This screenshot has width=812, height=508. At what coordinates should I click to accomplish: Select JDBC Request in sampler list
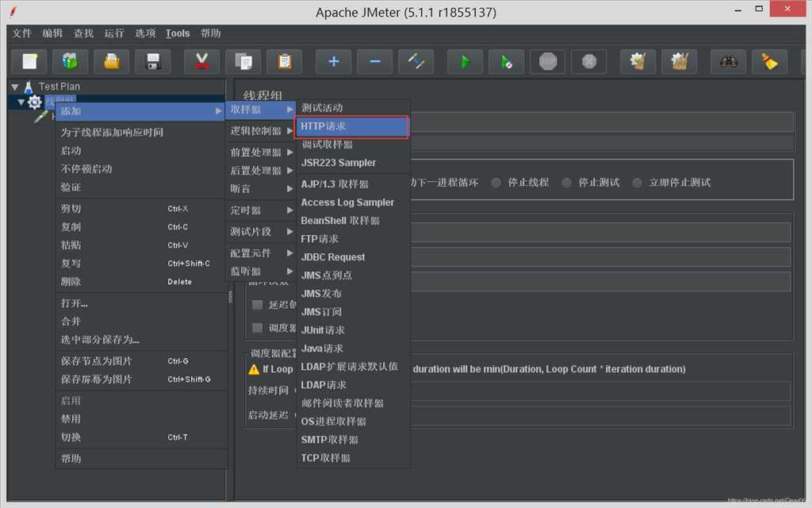click(333, 257)
